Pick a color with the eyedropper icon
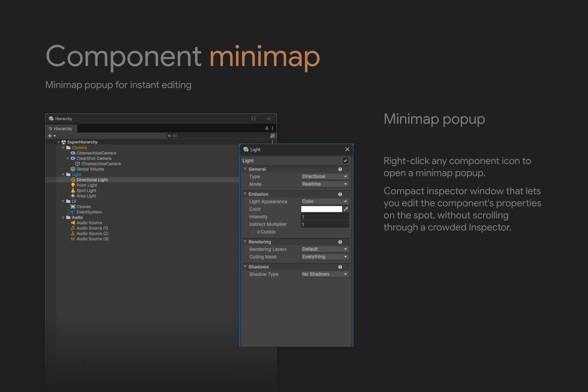The image size is (588, 392). (346, 209)
